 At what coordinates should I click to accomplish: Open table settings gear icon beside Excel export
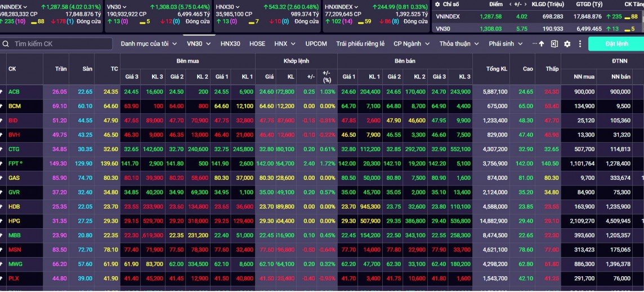click(x=567, y=44)
